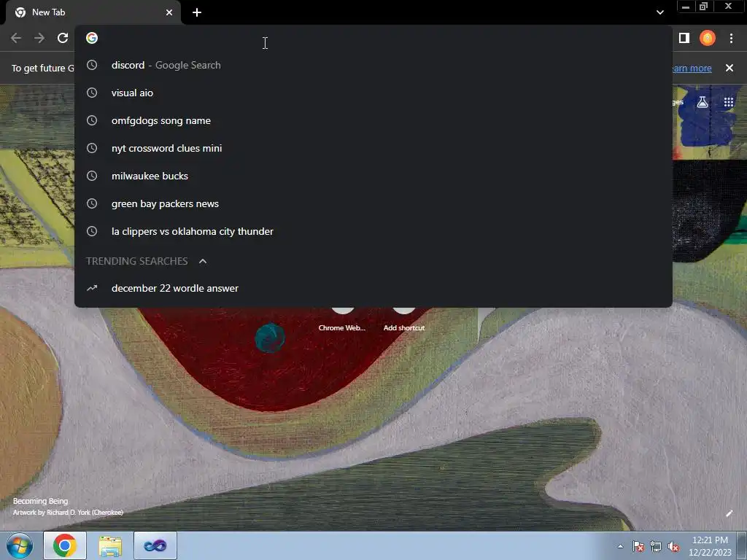Image resolution: width=747 pixels, height=560 pixels.
Task: Collapse the Trending Searches section
Action: click(x=203, y=261)
